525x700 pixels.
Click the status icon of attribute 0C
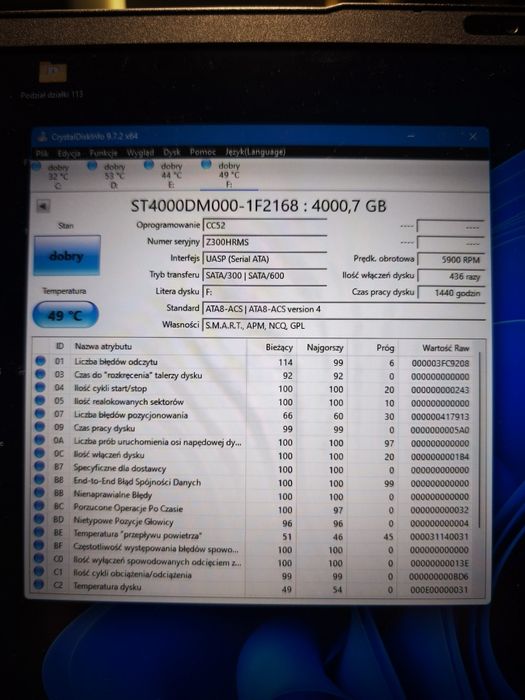(x=40, y=453)
